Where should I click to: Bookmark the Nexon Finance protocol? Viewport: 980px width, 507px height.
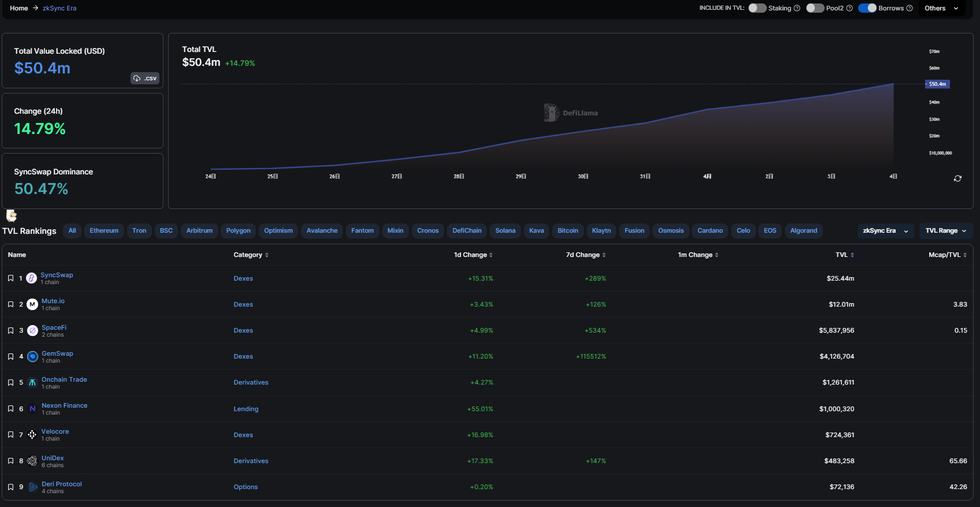point(10,409)
